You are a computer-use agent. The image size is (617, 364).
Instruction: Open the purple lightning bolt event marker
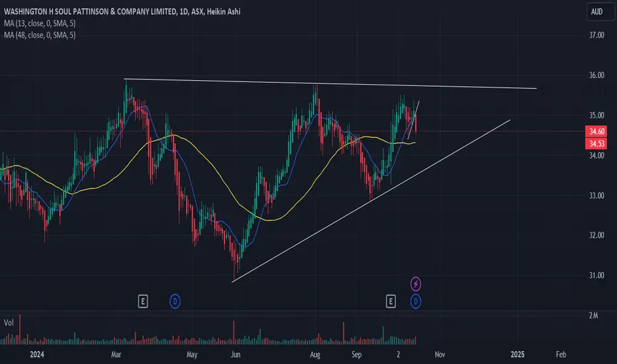point(416,284)
